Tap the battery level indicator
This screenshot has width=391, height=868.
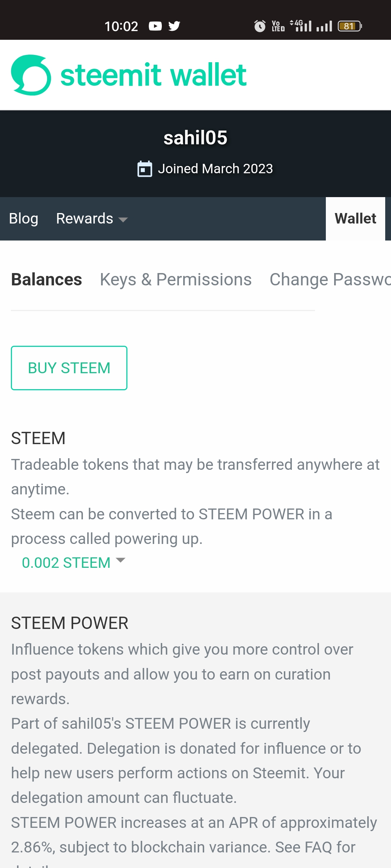click(350, 26)
